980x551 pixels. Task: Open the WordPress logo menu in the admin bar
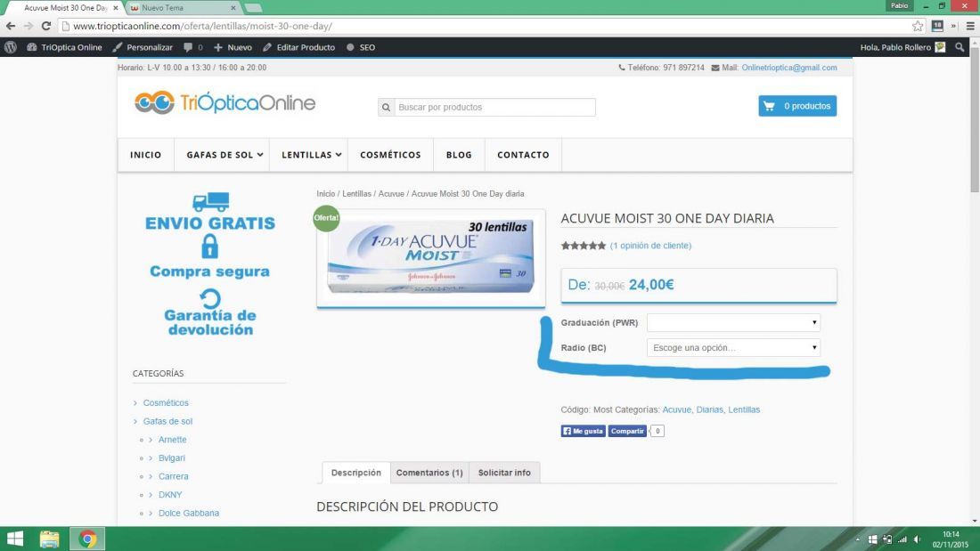point(11,47)
